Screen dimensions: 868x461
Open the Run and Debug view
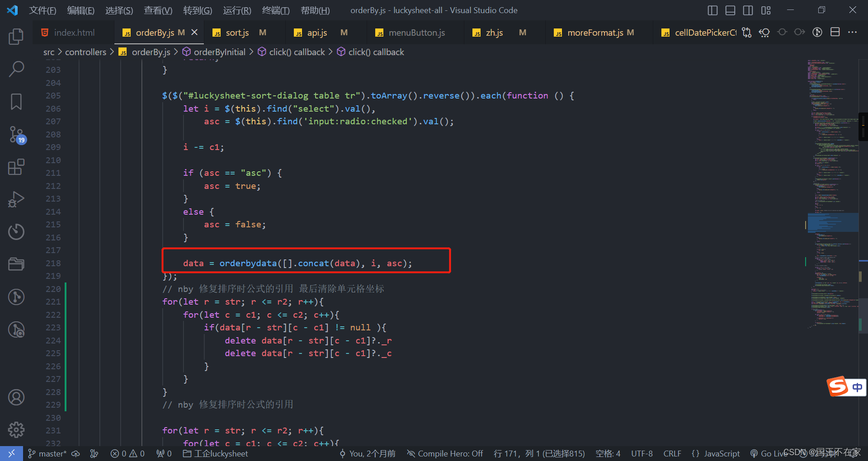pyautogui.click(x=16, y=199)
